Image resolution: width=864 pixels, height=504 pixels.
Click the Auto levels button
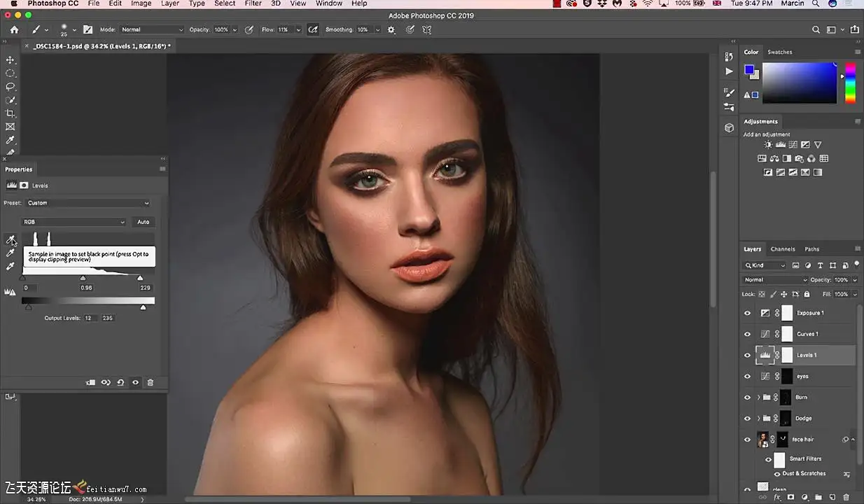pyautogui.click(x=143, y=222)
